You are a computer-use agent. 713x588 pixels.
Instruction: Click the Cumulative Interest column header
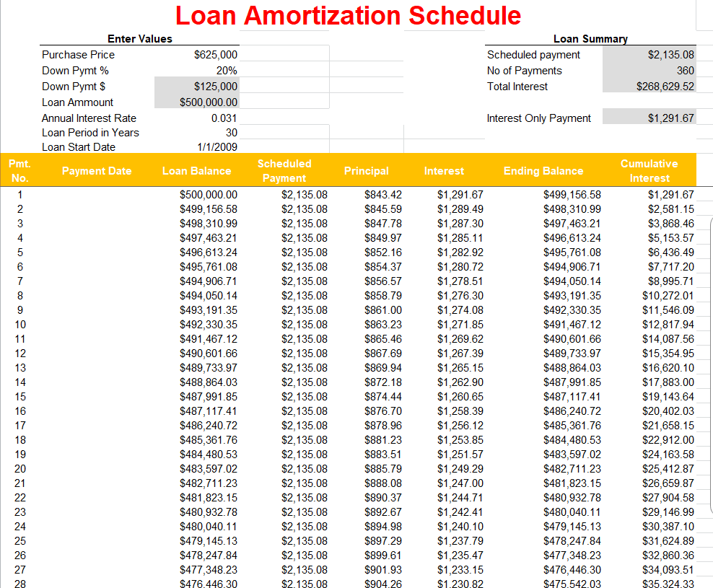click(x=649, y=170)
